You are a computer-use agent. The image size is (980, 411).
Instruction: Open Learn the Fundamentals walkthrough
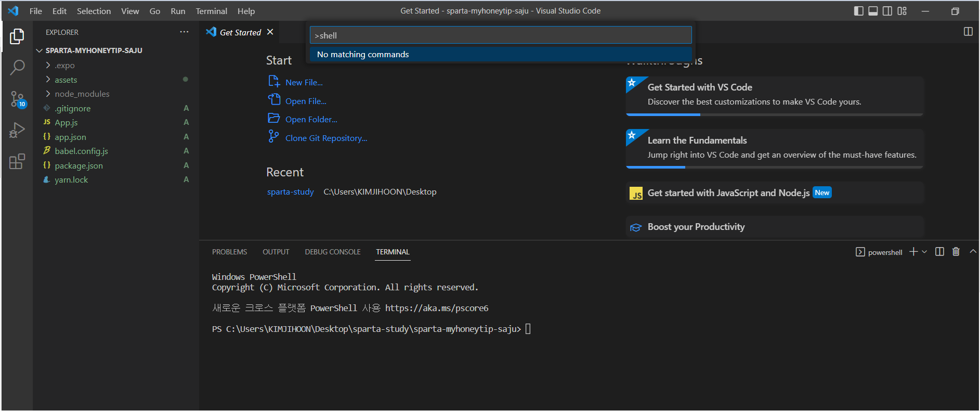click(x=775, y=149)
